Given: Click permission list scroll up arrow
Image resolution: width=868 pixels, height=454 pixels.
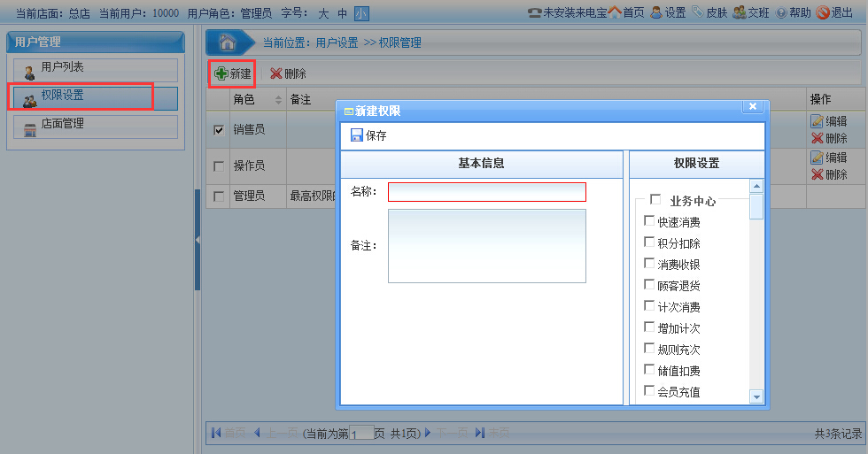Looking at the screenshot, I should [756, 187].
